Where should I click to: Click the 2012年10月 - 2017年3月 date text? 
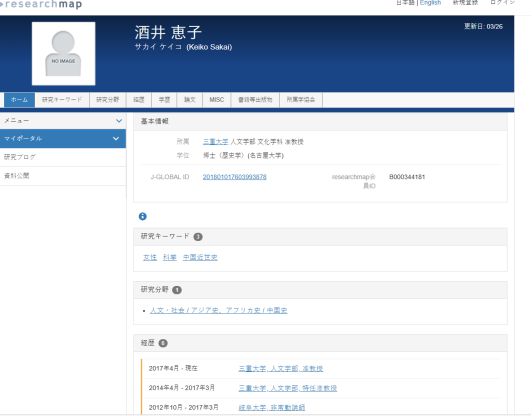[184, 407]
